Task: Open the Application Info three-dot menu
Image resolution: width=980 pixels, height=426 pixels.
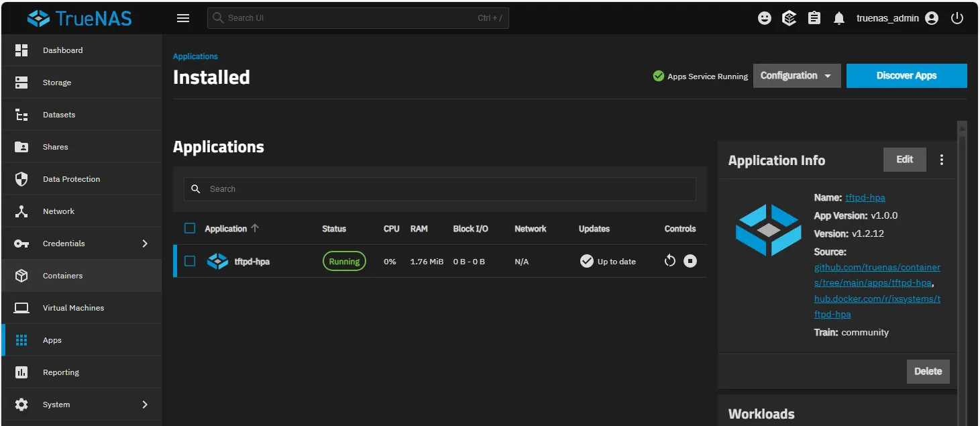Action: (942, 160)
